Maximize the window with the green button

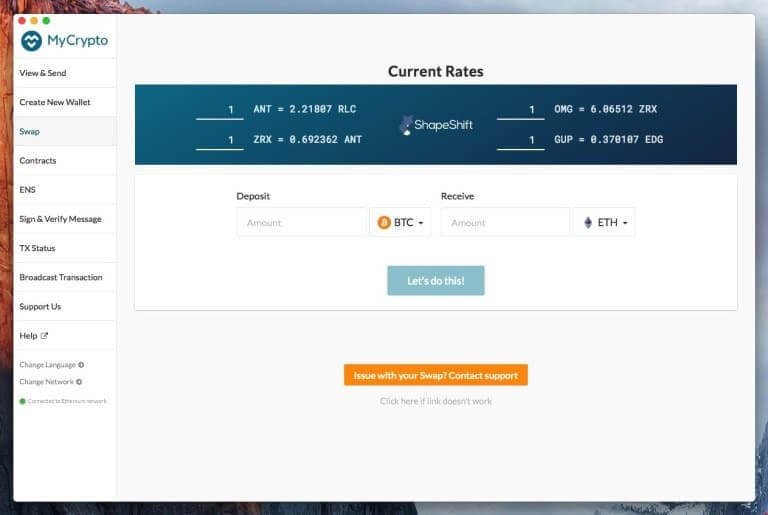(46, 20)
